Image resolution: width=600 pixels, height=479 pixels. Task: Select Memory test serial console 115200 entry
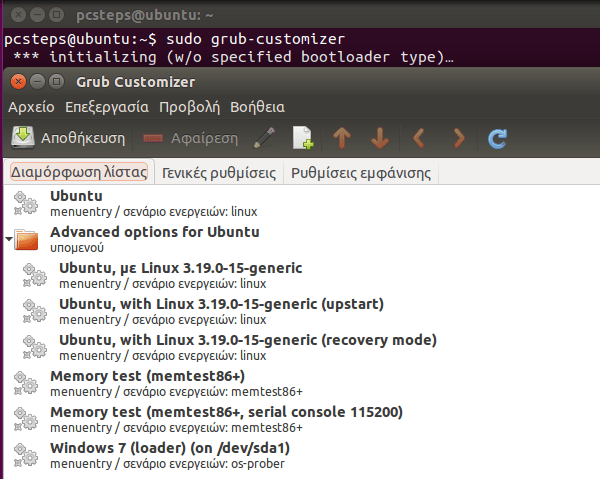tap(302, 419)
